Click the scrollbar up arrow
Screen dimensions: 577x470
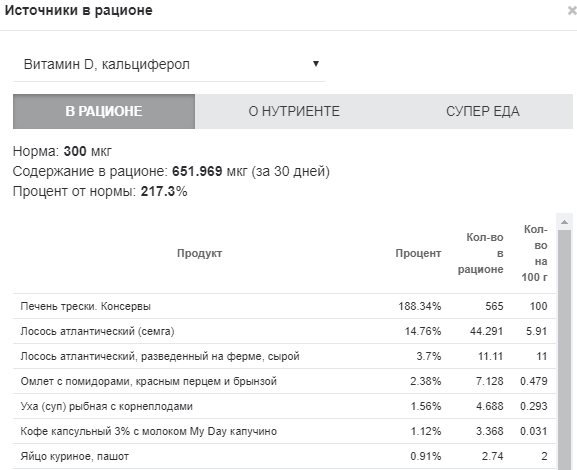[x=564, y=222]
